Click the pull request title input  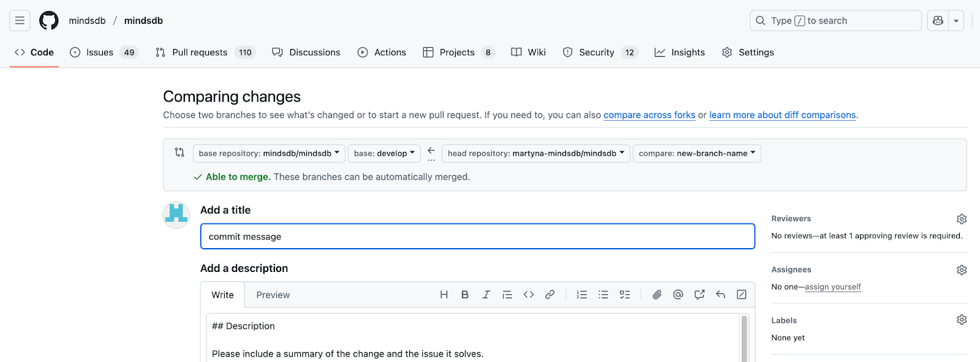coord(478,236)
